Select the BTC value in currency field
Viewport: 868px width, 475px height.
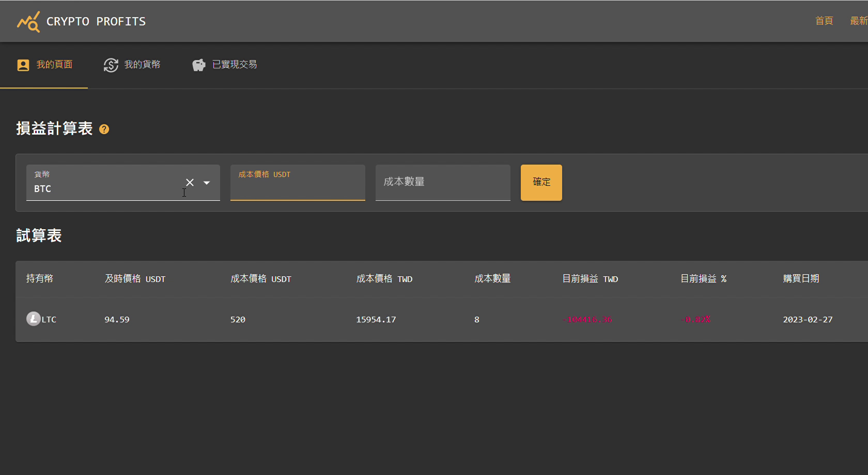pos(42,189)
